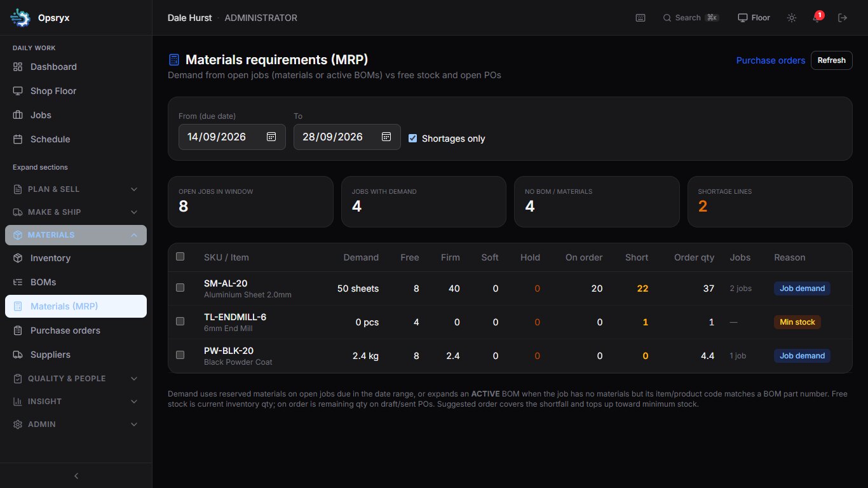
Task: Click the Min stock badge
Action: click(797, 322)
